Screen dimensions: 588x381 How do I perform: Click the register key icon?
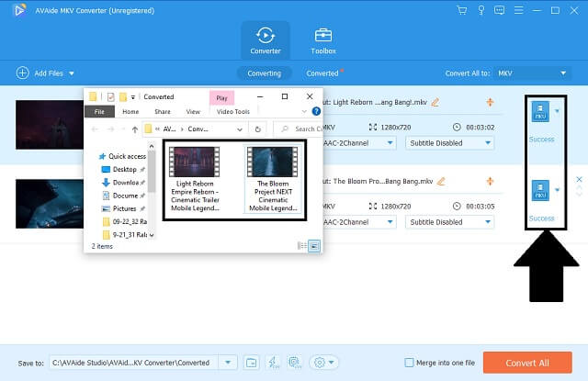(481, 10)
